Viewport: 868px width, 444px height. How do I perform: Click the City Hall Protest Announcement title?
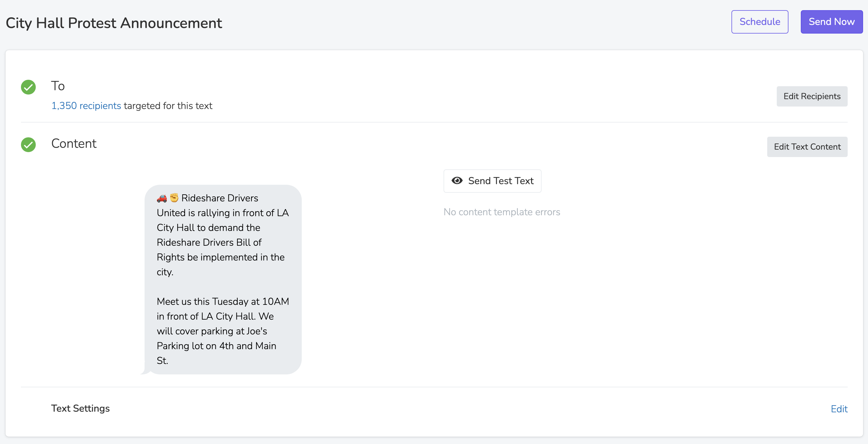tap(114, 23)
